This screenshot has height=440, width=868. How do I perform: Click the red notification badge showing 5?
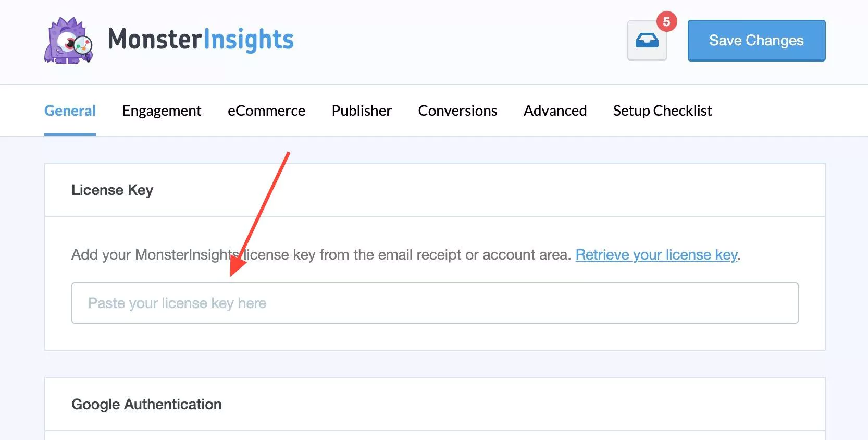667,21
